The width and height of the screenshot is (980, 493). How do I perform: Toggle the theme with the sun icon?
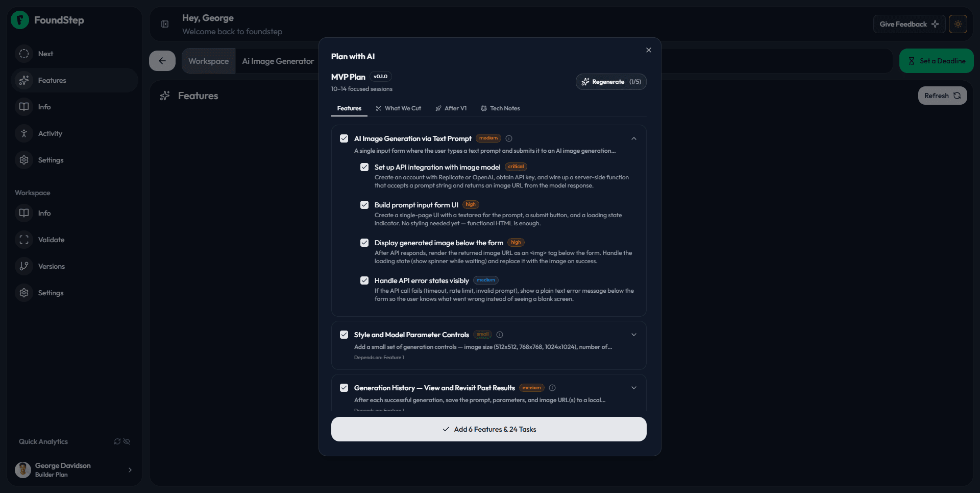(x=958, y=24)
